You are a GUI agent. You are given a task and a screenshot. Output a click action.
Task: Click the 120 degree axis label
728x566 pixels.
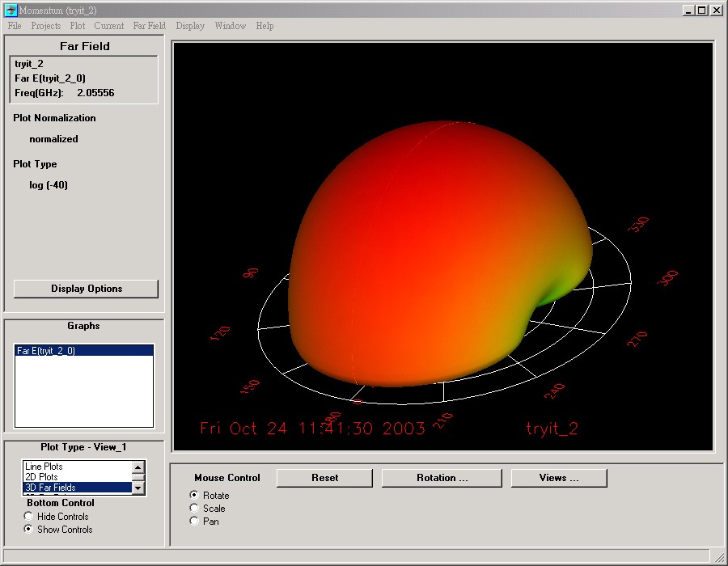coord(220,332)
